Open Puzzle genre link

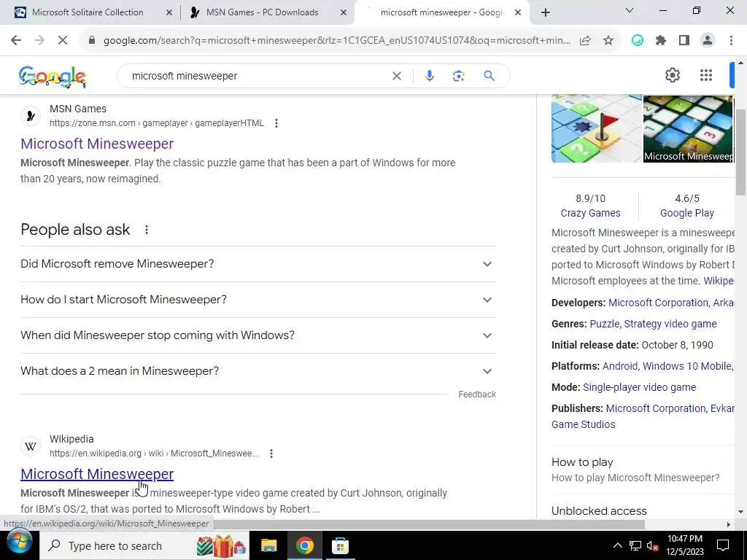[x=604, y=324]
